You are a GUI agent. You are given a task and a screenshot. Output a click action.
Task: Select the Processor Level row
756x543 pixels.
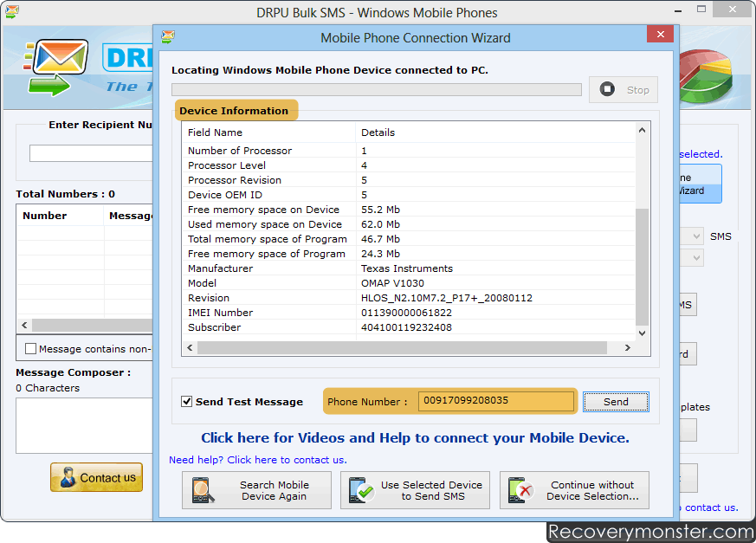point(409,165)
